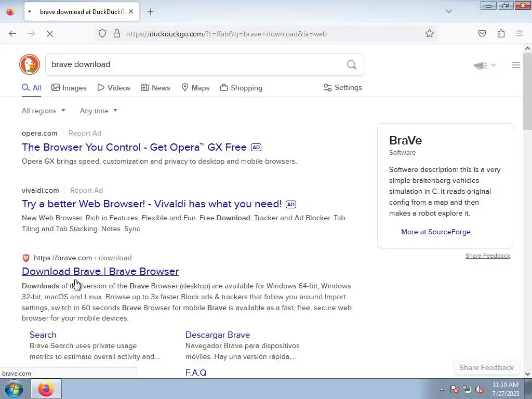Click floating Share Feedback button
This screenshot has width=532, height=399.
(x=486, y=367)
